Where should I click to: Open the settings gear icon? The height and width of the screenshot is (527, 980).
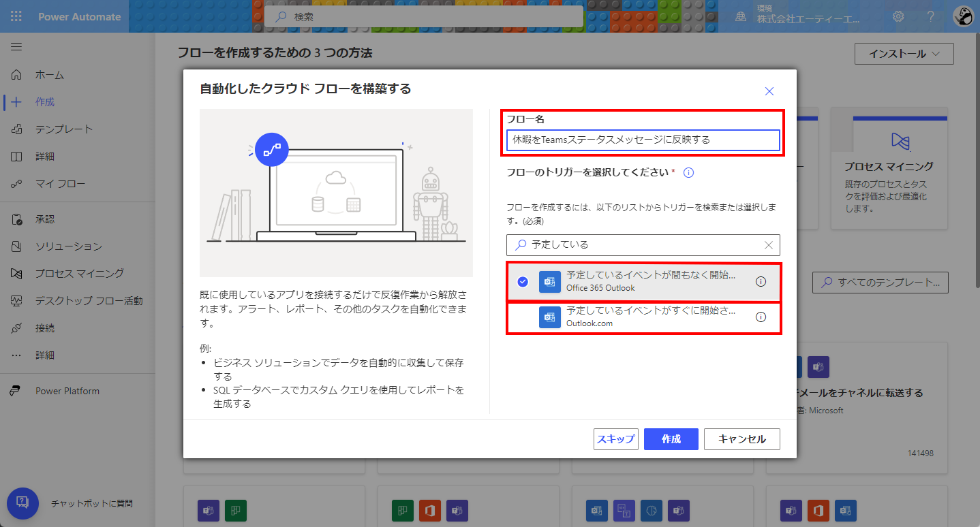899,16
